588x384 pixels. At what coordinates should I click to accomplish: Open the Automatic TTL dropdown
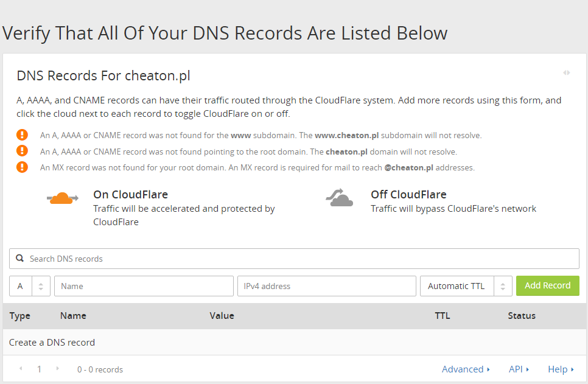[x=466, y=286]
